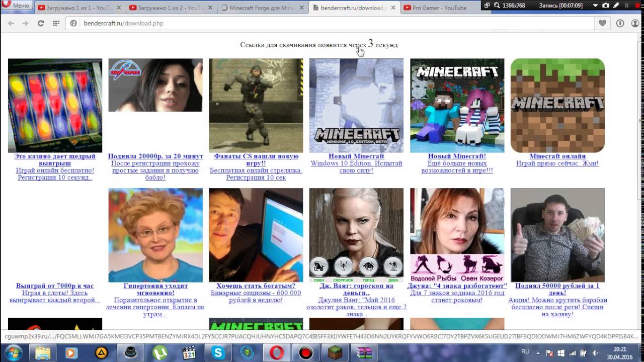Open the volume speaker tray icon
Image resolution: width=644 pixels, height=362 pixels.
tap(596, 353)
